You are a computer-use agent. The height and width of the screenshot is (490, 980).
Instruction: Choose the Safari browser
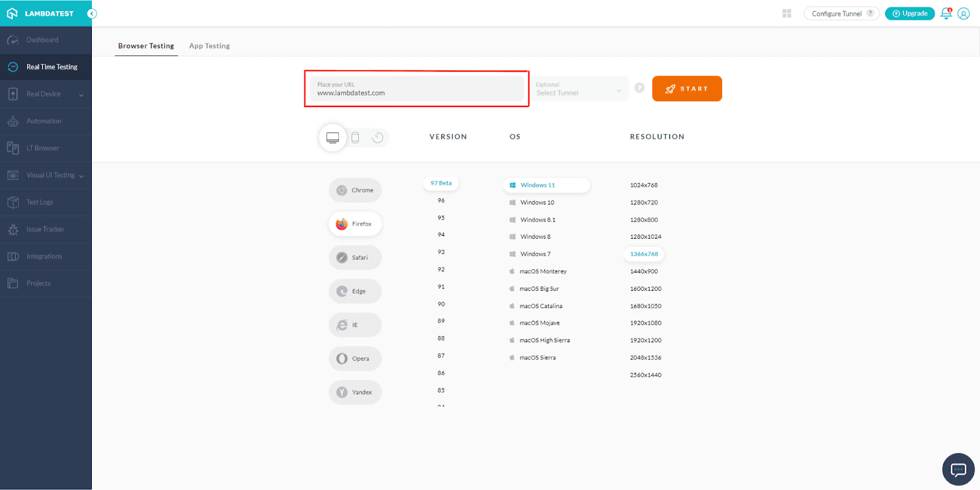click(355, 258)
